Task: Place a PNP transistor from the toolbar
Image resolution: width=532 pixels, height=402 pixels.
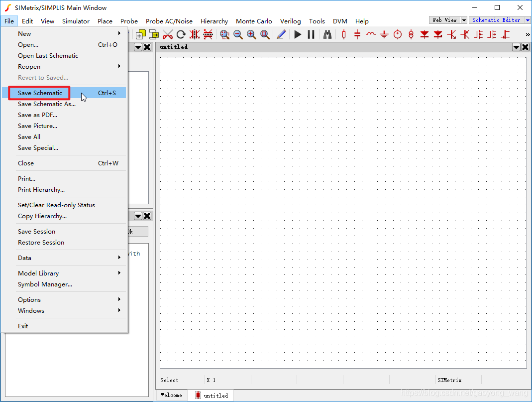Action: coord(465,34)
